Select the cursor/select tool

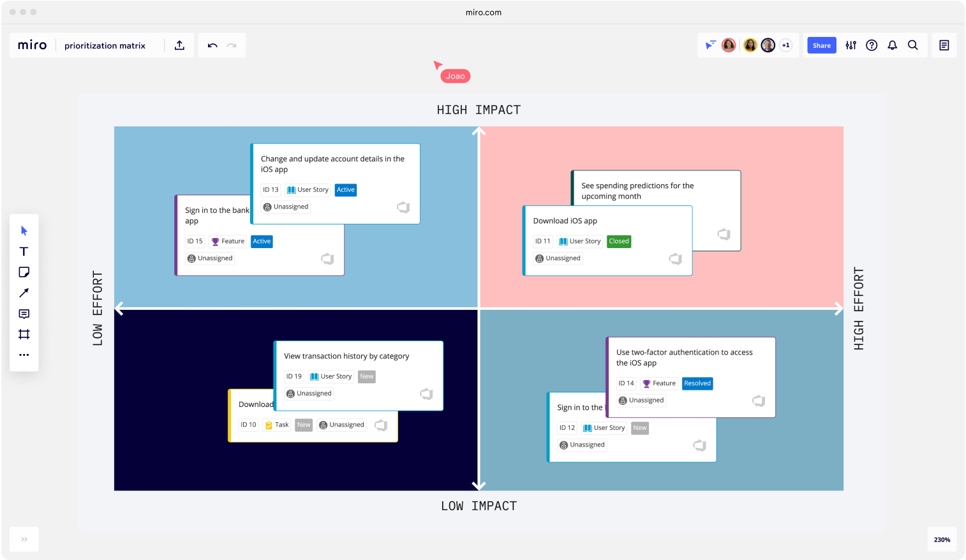pyautogui.click(x=24, y=230)
